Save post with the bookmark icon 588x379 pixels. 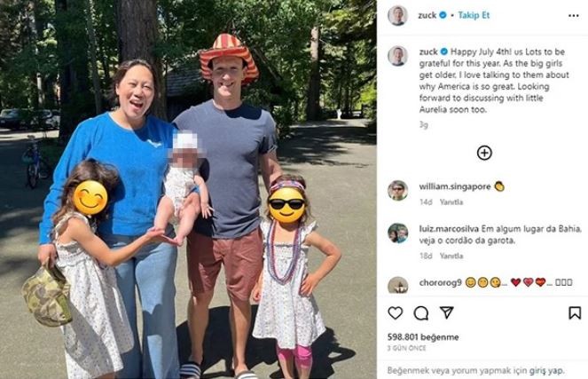[x=575, y=313]
